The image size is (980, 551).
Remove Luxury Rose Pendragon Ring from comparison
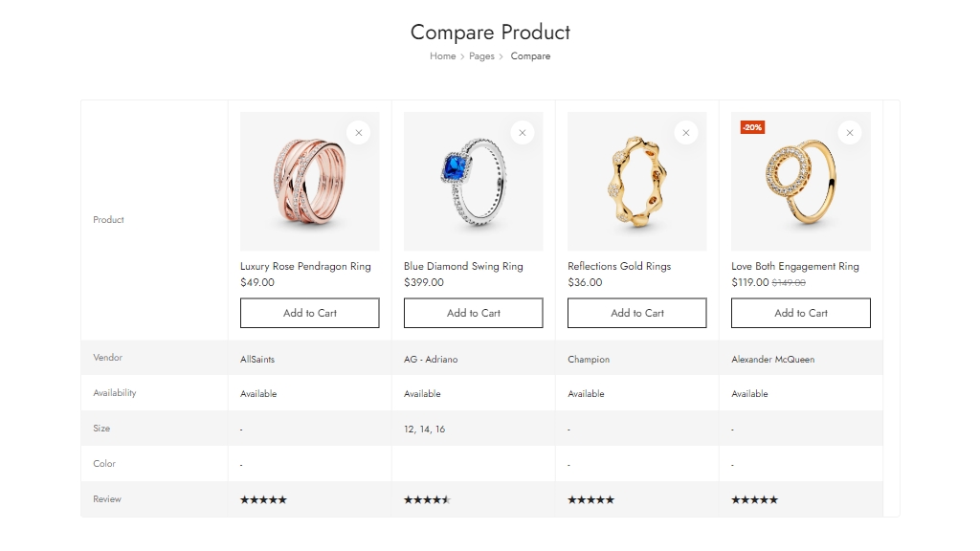(x=359, y=133)
